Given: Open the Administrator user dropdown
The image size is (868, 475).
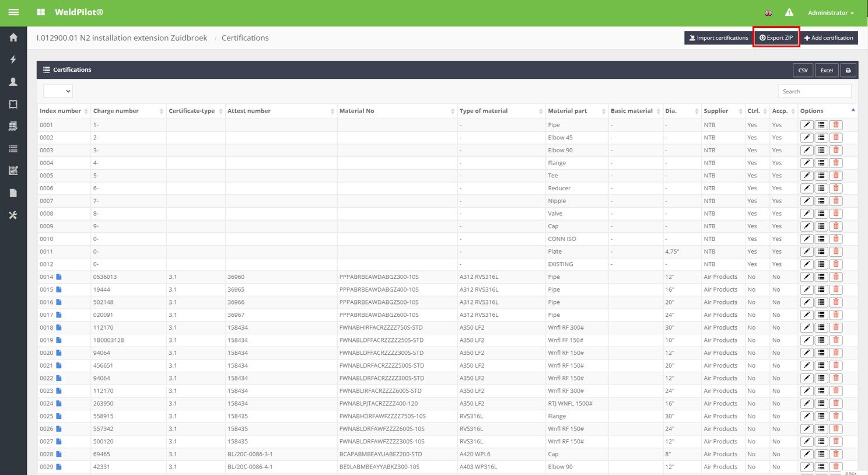Looking at the screenshot, I should point(830,13).
